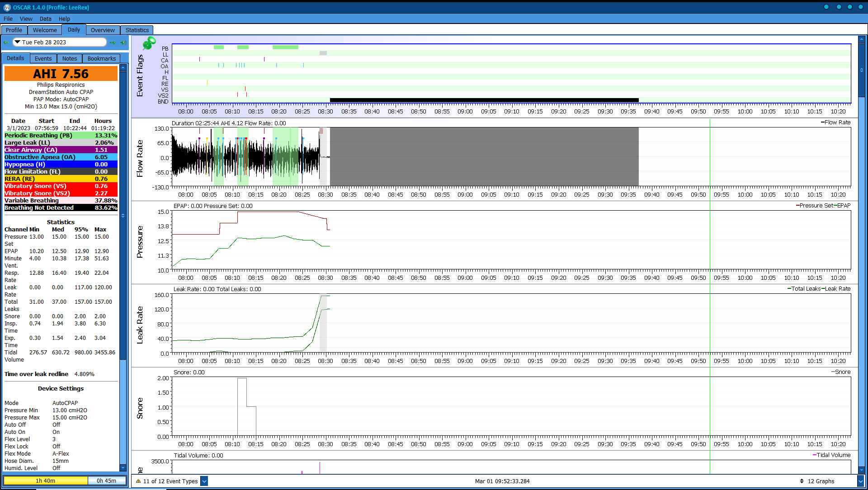The height and width of the screenshot is (490, 868).
Task: Select the Daily tab
Action: tap(74, 29)
